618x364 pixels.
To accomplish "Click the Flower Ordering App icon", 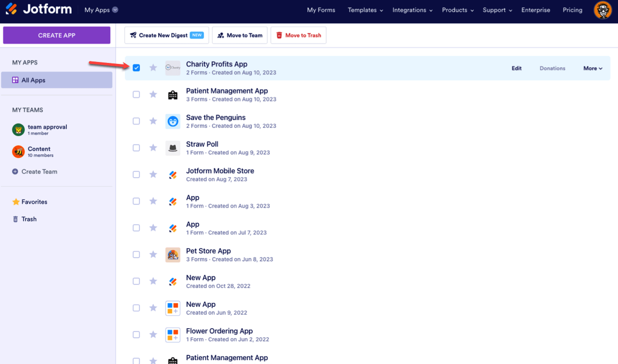I will click(173, 335).
